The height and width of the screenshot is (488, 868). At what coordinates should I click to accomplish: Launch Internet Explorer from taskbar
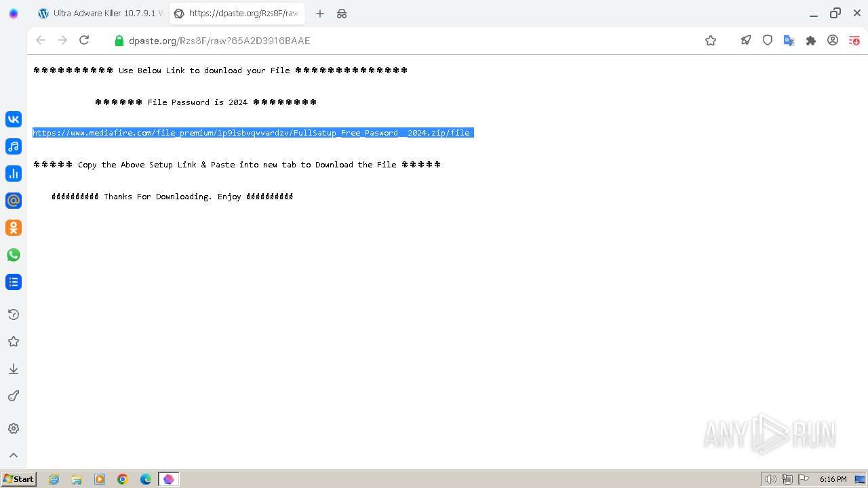tap(54, 479)
